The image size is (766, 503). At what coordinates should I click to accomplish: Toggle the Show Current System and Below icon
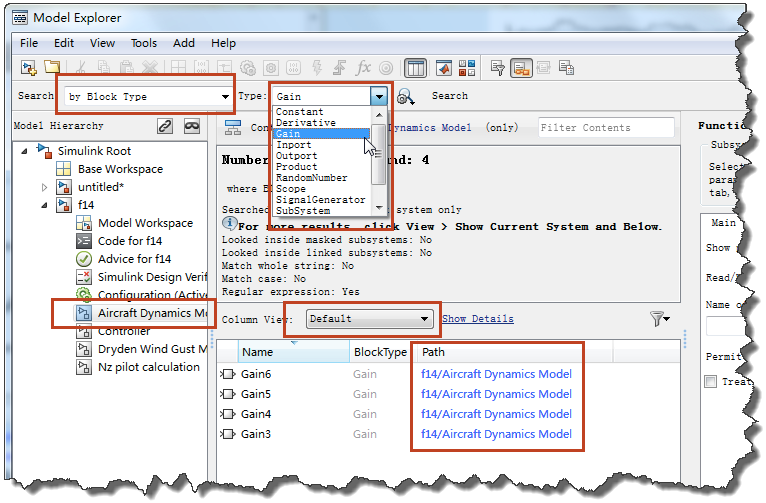[x=521, y=68]
